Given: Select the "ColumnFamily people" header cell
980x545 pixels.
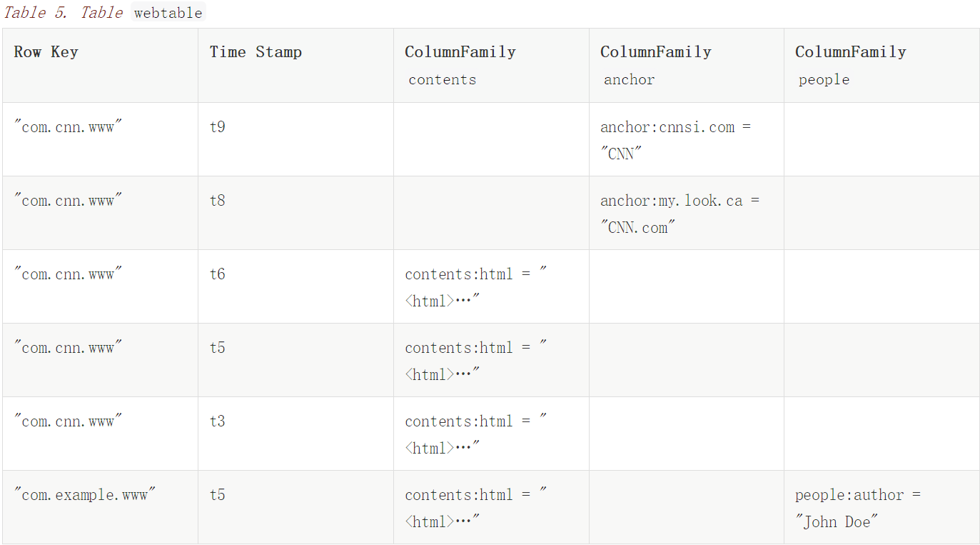Looking at the screenshot, I should tap(850, 65).
